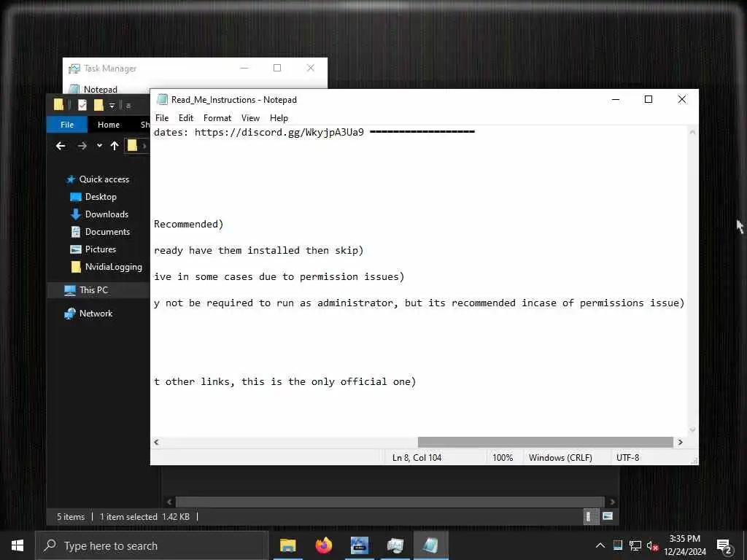Image resolution: width=747 pixels, height=560 pixels.
Task: Open Task Manager from taskbar
Action: tap(395, 545)
